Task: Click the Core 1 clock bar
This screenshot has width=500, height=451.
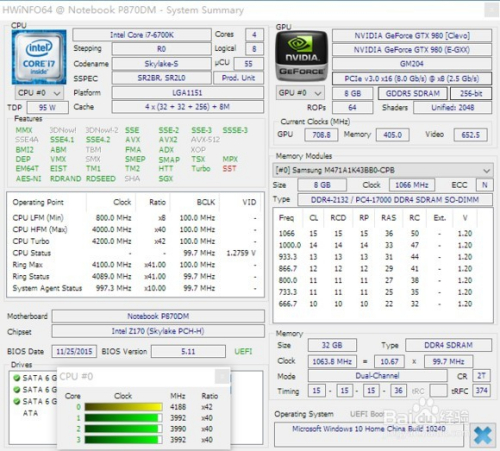Action: tap(123, 418)
